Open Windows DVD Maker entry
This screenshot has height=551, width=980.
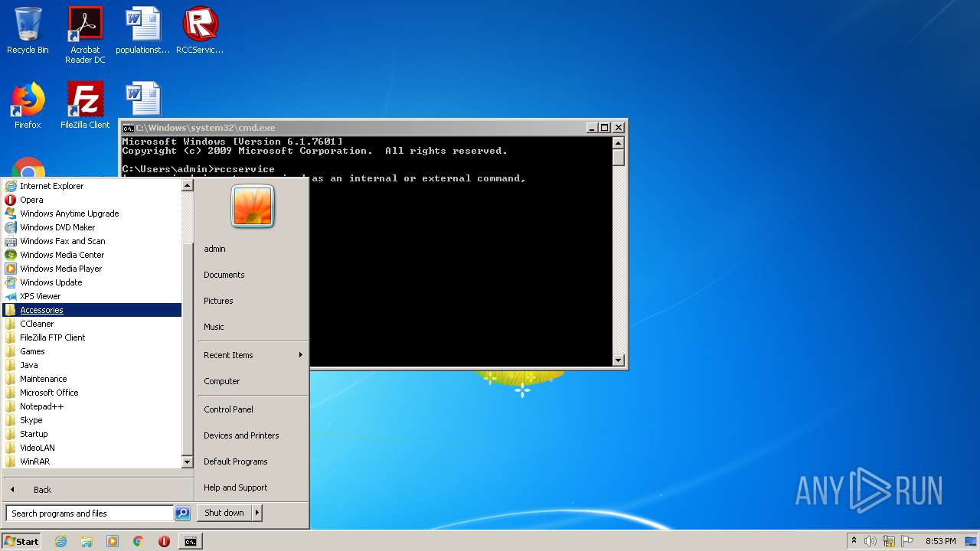[92, 227]
